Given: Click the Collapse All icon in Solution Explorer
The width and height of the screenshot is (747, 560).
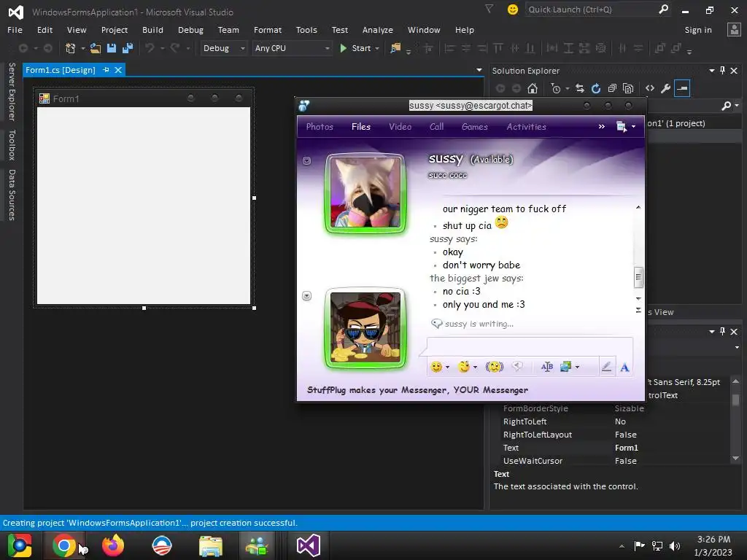Looking at the screenshot, I should pyautogui.click(x=612, y=88).
